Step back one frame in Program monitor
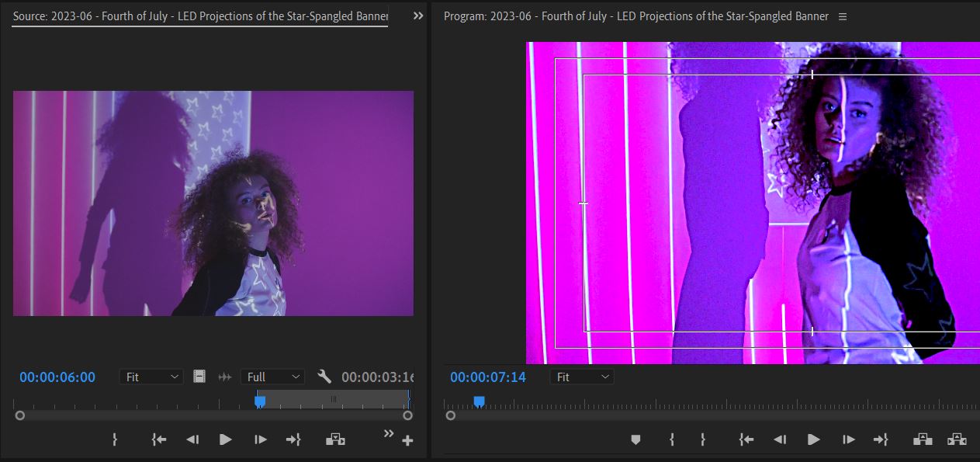Viewport: 980px width, 462px height. pyautogui.click(x=780, y=439)
